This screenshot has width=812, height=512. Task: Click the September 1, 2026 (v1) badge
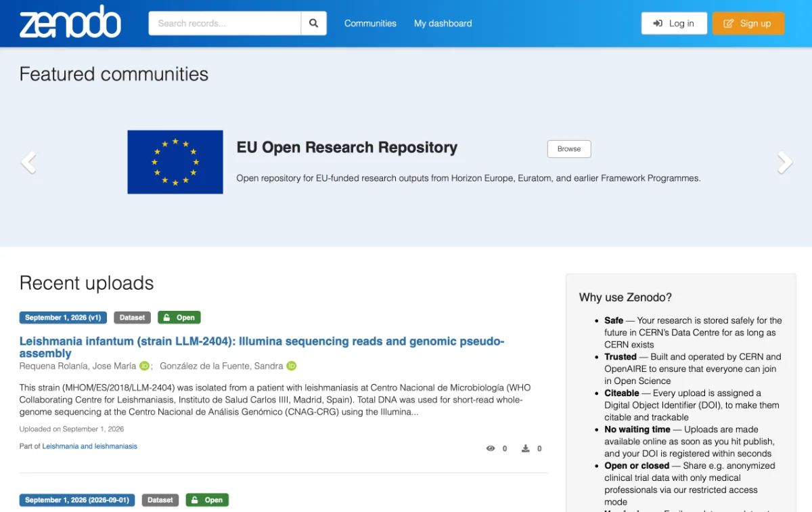[x=63, y=317]
